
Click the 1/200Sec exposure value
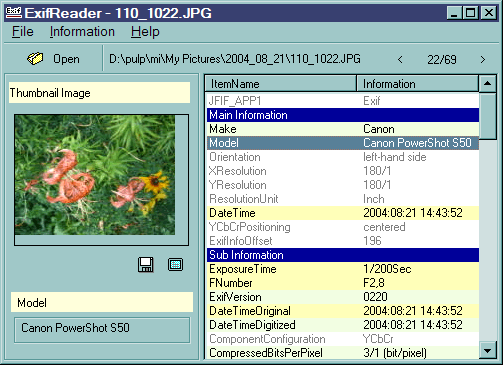(387, 269)
